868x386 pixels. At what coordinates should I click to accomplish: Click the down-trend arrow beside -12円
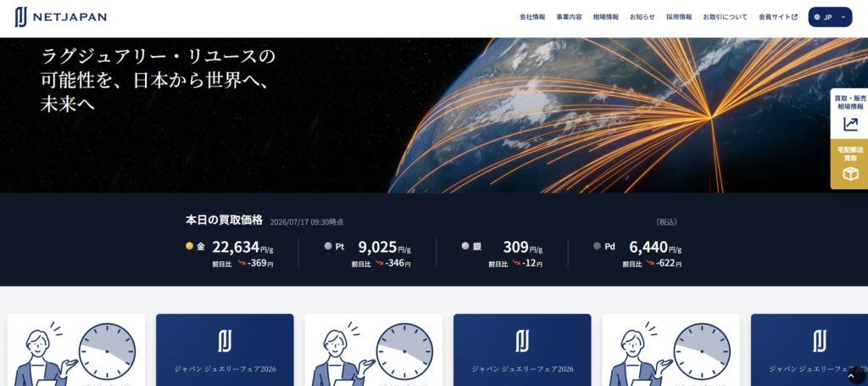coord(516,263)
